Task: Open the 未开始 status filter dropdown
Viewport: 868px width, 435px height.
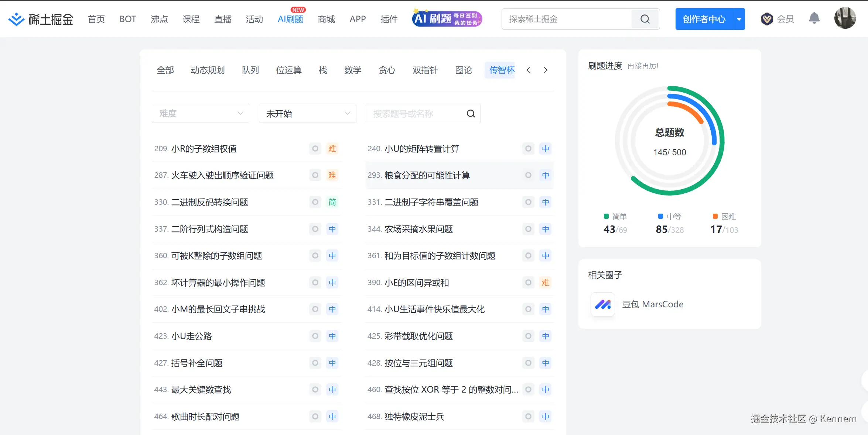Action: tap(307, 114)
